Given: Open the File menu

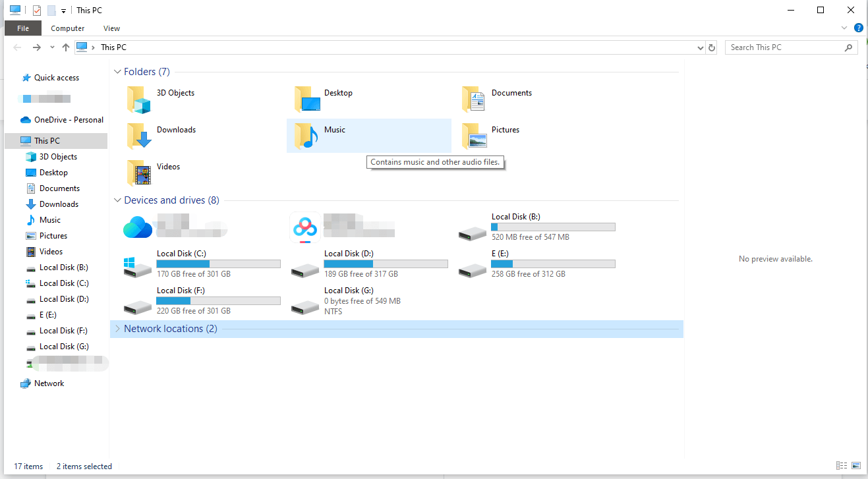Looking at the screenshot, I should click(x=22, y=28).
